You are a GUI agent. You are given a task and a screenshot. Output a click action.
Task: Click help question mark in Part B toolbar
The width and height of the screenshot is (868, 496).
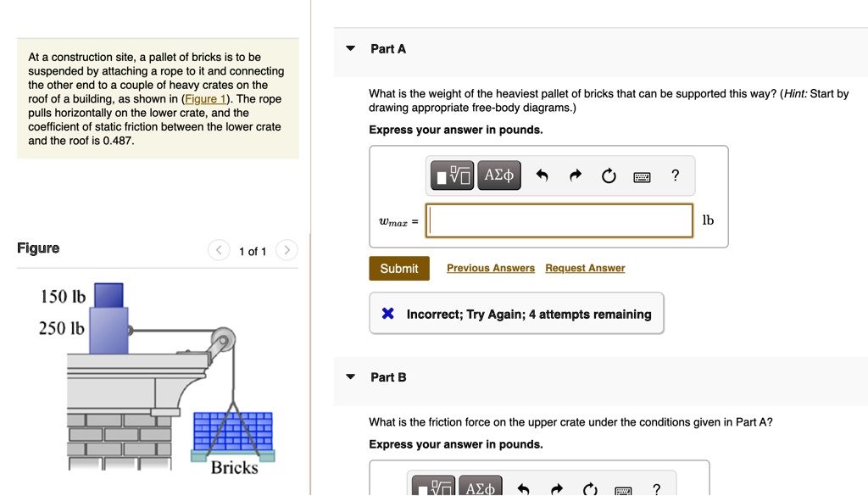click(656, 489)
